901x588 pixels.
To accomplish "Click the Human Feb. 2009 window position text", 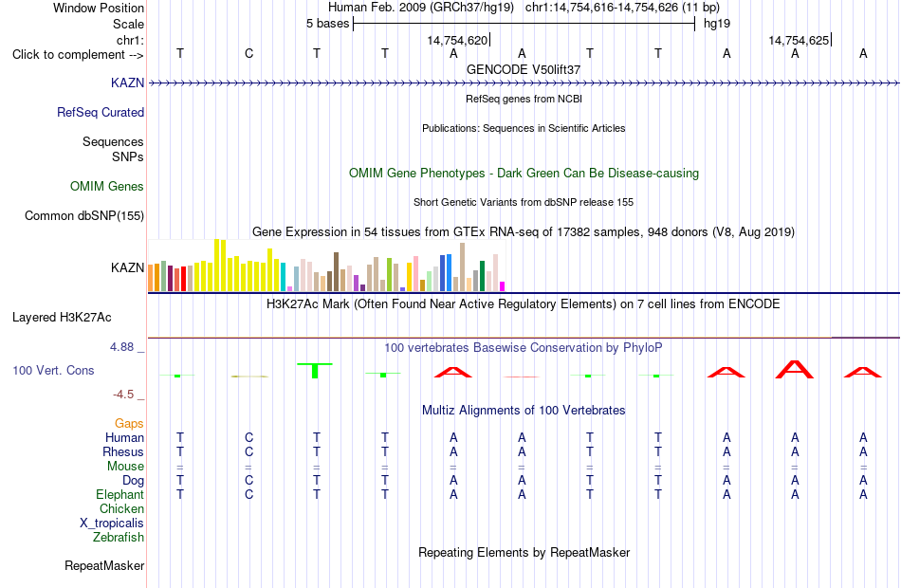I will point(524,8).
